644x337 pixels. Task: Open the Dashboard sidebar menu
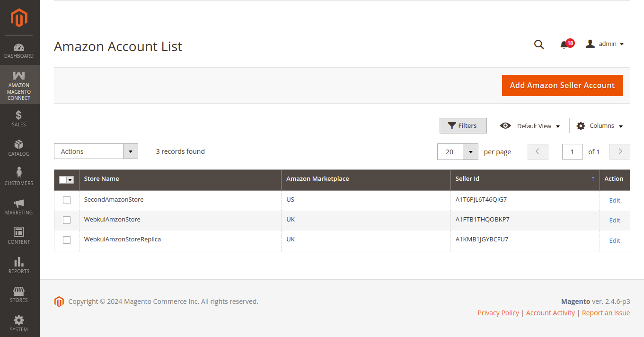(x=19, y=51)
